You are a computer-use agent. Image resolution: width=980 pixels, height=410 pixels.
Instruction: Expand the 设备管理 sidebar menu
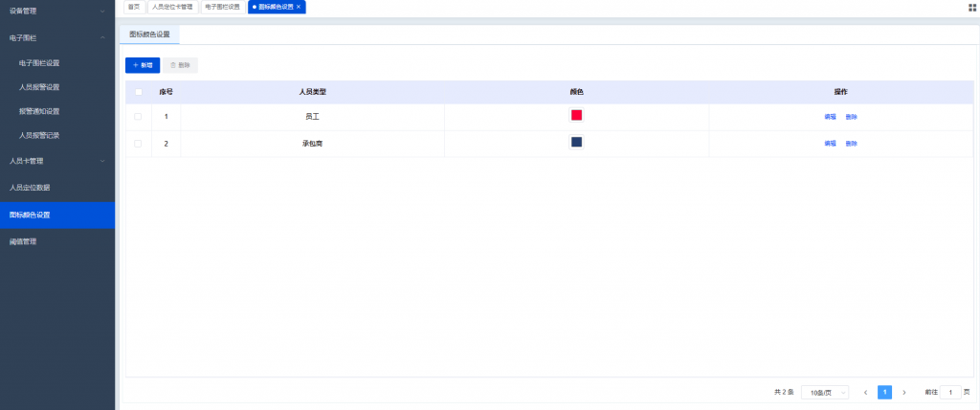pos(57,11)
